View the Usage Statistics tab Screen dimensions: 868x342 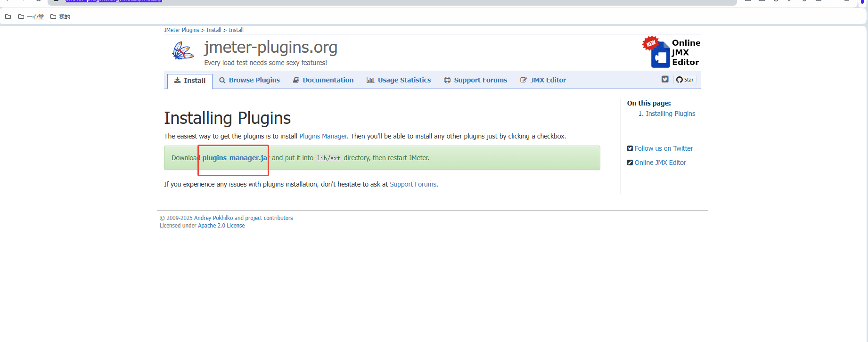pos(399,80)
